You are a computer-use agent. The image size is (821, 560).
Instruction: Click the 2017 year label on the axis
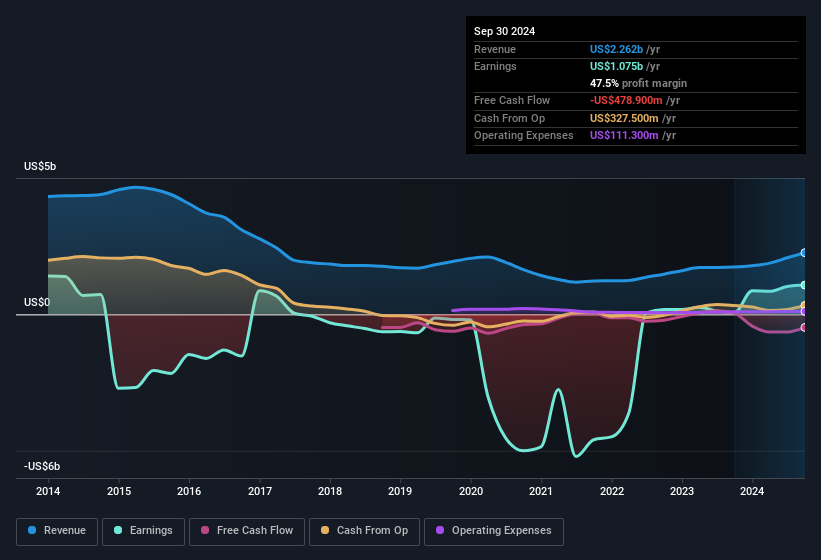260,491
